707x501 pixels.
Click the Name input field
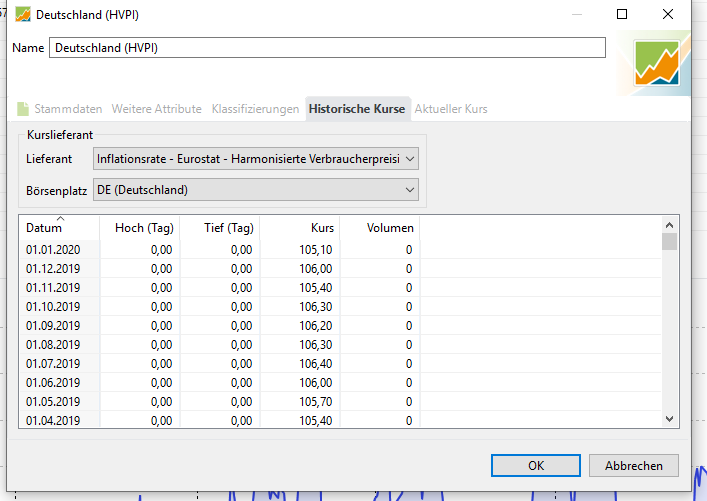(x=327, y=48)
